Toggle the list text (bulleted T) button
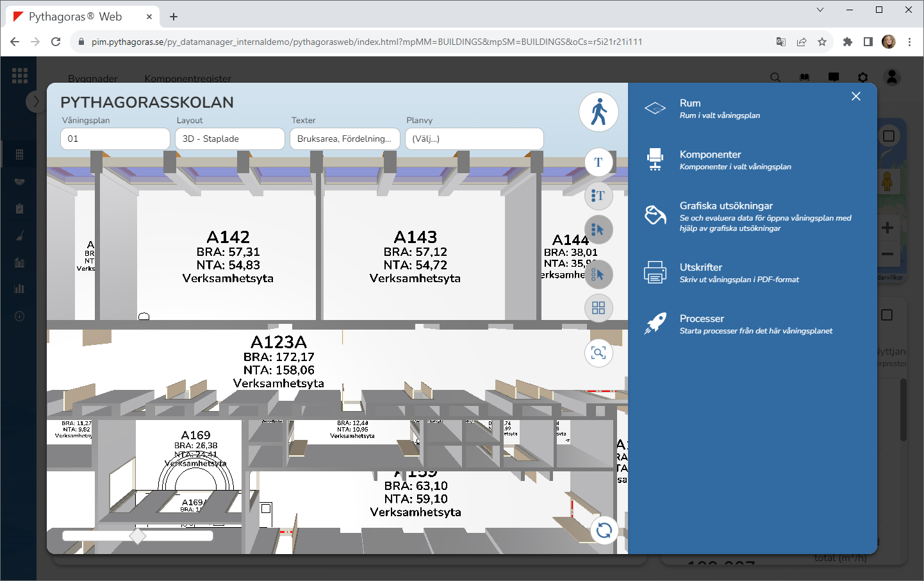 598,196
